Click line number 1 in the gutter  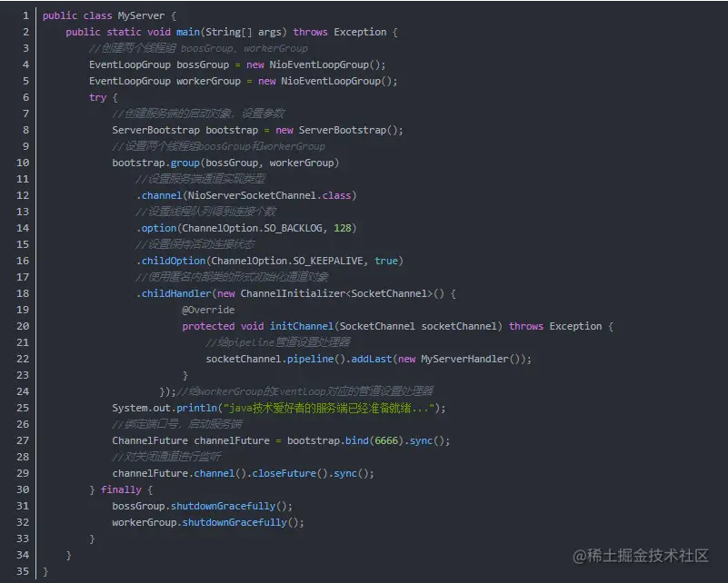(25, 15)
